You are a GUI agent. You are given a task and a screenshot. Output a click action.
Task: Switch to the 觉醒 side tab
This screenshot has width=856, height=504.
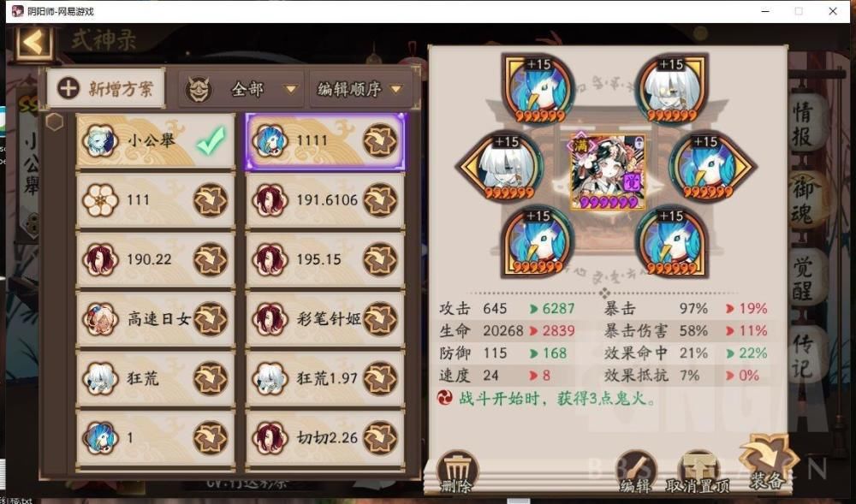tap(803, 277)
